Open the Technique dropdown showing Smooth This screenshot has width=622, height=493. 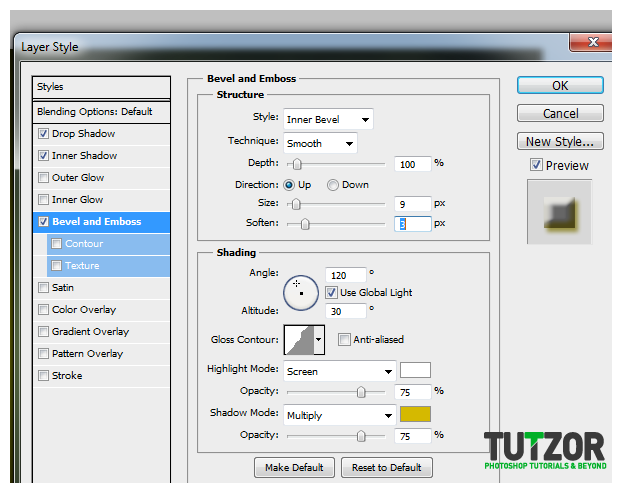coord(320,143)
